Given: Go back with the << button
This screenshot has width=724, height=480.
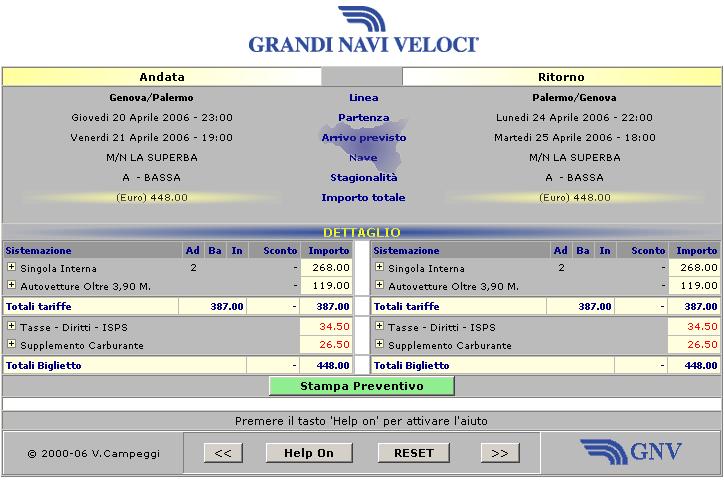Looking at the screenshot, I should coord(223,453).
